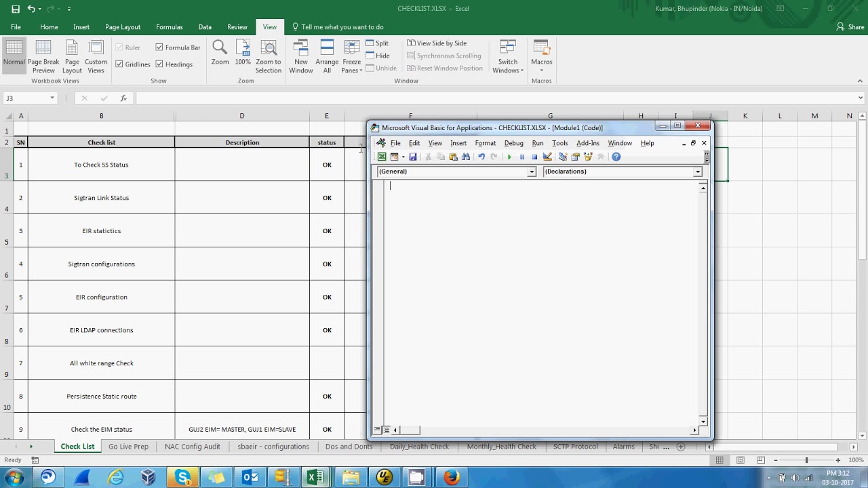Click Reset stop icon in VBA toolbar
The width and height of the screenshot is (868, 488).
click(534, 157)
